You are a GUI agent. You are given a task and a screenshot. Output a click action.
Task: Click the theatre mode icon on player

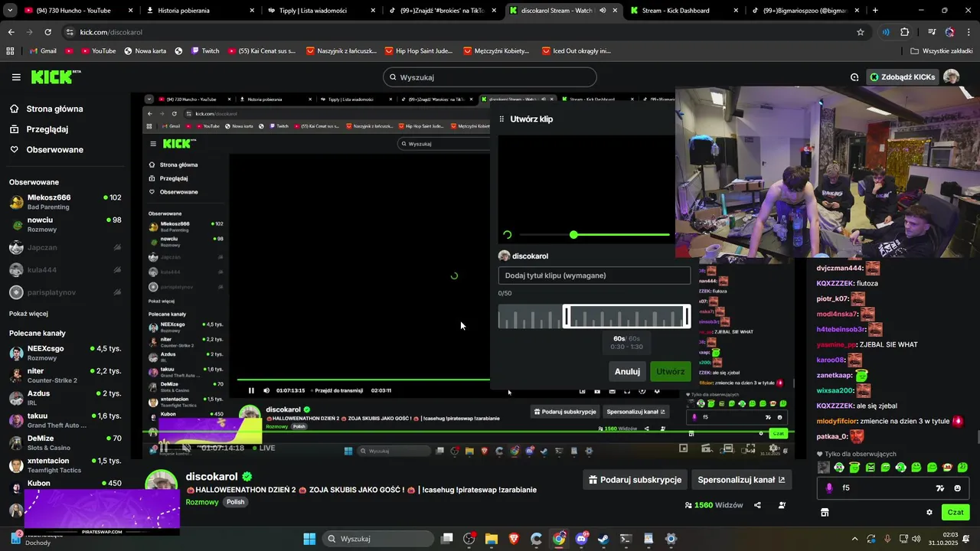(x=727, y=447)
